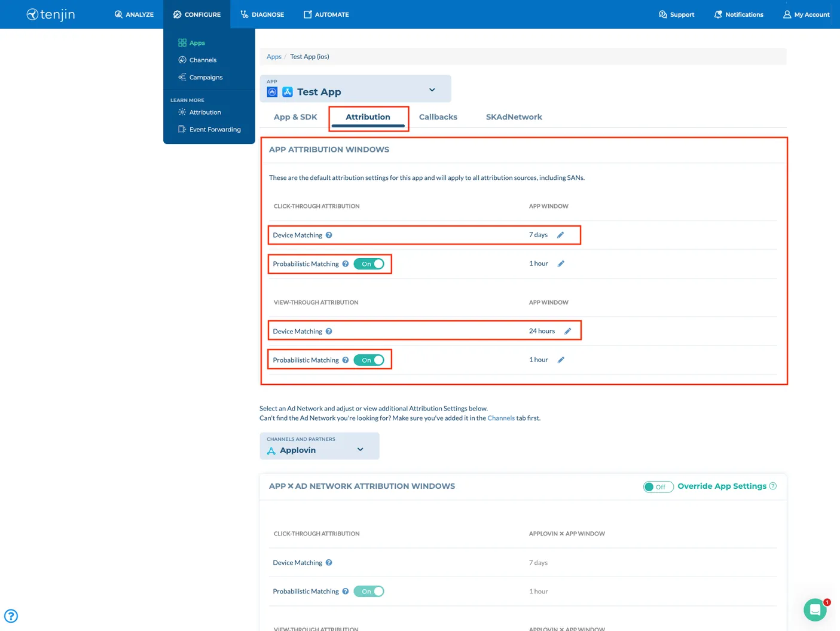The width and height of the screenshot is (840, 631).
Task: Open the Device Matching help tooltip
Action: pyautogui.click(x=329, y=235)
